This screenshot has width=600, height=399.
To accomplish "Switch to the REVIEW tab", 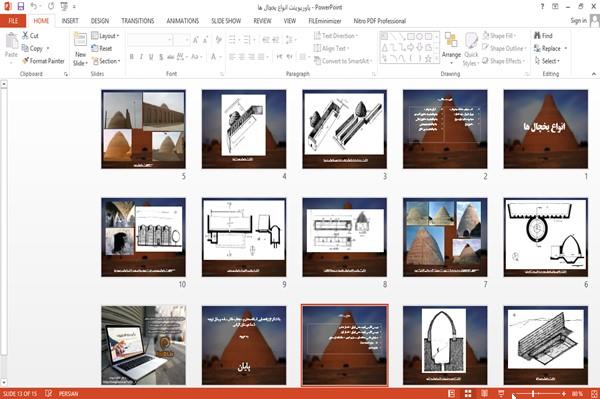I will [262, 21].
